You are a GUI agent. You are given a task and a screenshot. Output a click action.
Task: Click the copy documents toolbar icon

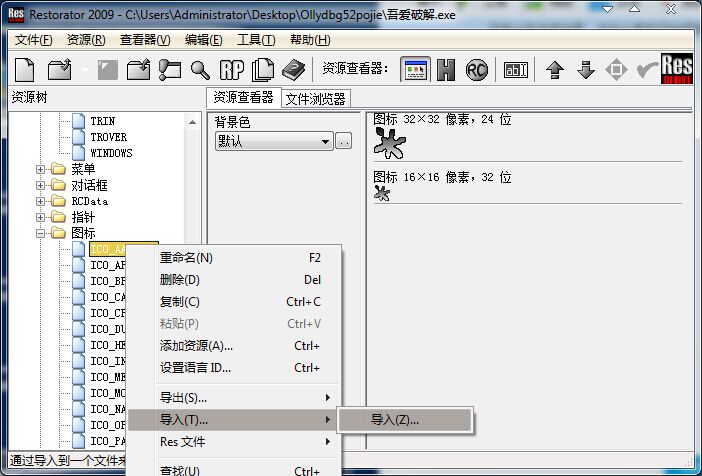pyautogui.click(x=263, y=70)
